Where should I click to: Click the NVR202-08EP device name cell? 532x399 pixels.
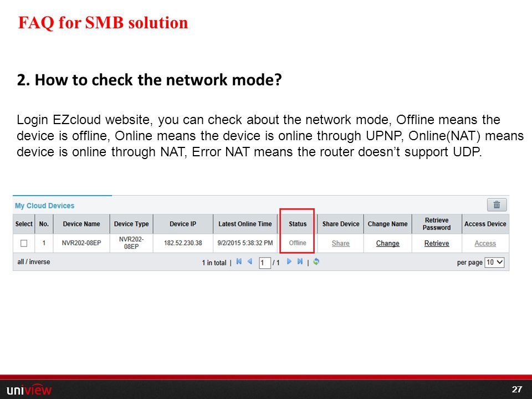(x=81, y=243)
